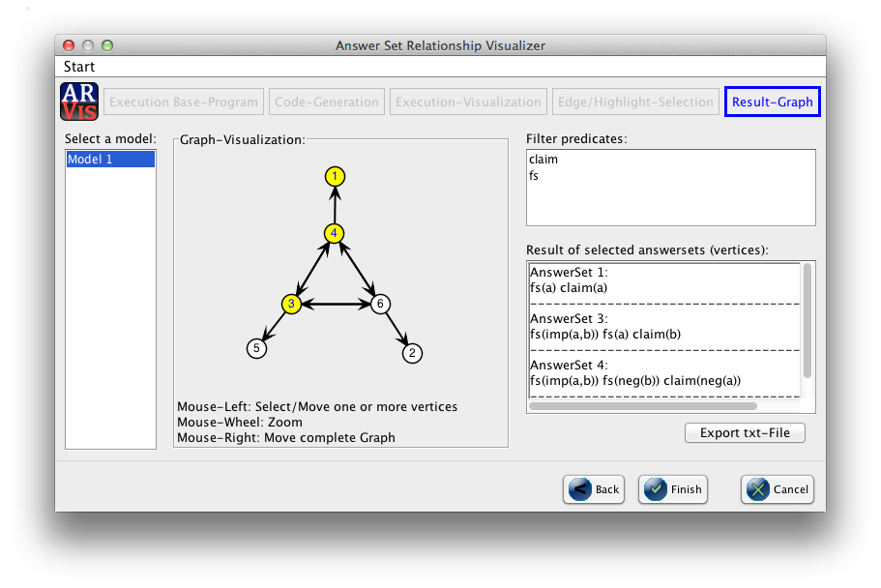
Task: Open the Result-Graph tab
Action: click(x=772, y=102)
